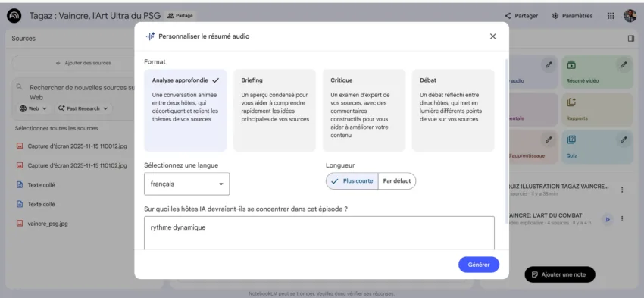Open the Résumé vidéo card
This screenshot has width=644, height=298.
(597, 72)
